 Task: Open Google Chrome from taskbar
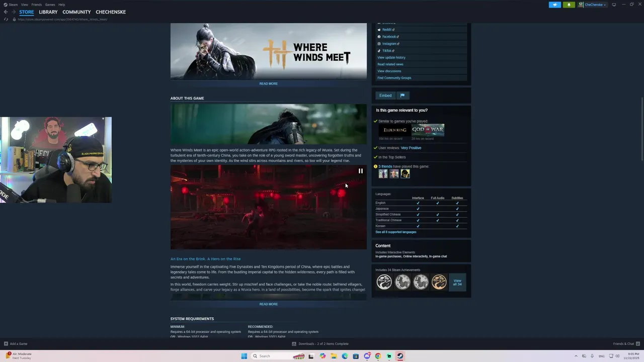(x=378, y=356)
